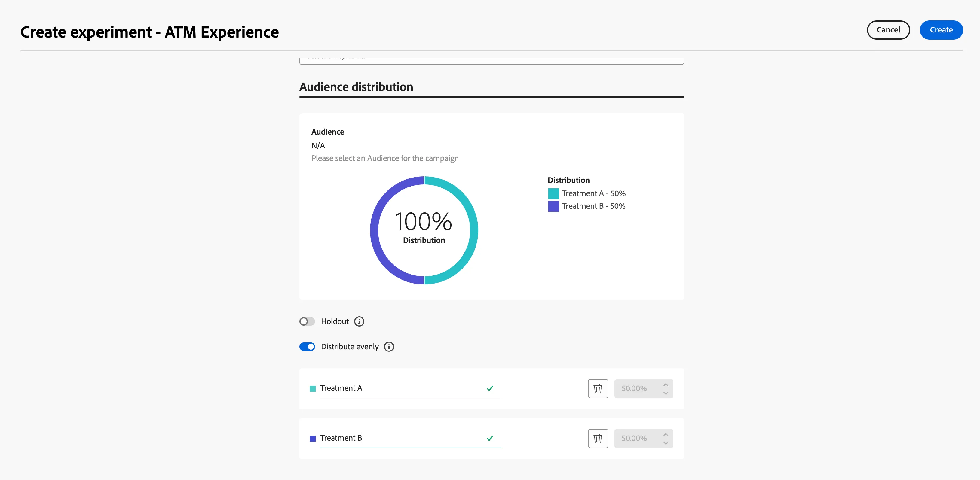The height and width of the screenshot is (480, 980).
Task: Decrease Treatment A percentage with down arrow
Action: click(665, 393)
